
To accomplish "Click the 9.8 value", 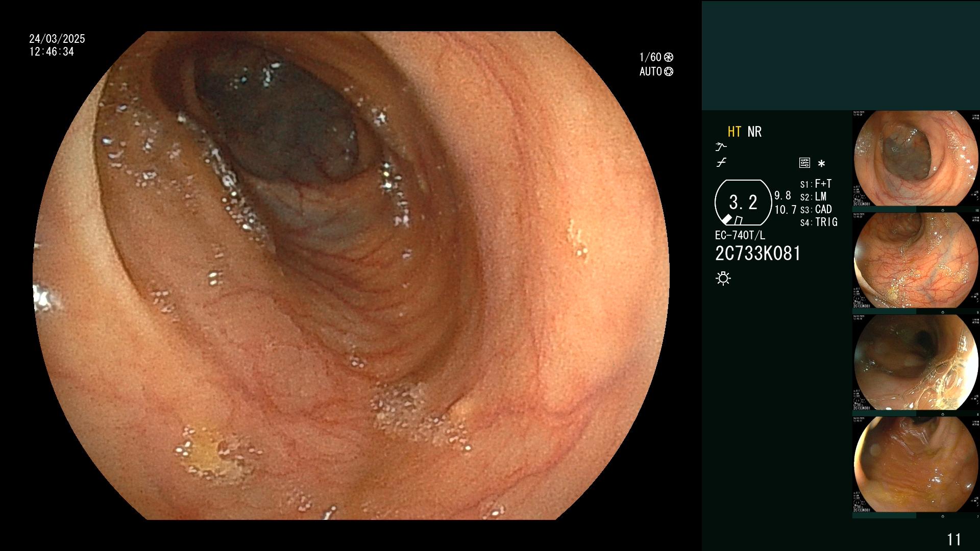I will coord(782,195).
